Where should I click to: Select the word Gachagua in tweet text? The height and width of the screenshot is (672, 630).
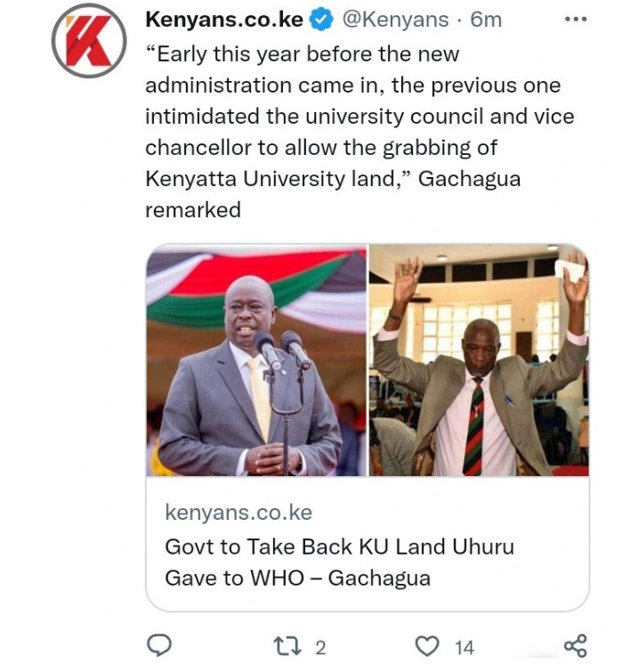click(469, 179)
